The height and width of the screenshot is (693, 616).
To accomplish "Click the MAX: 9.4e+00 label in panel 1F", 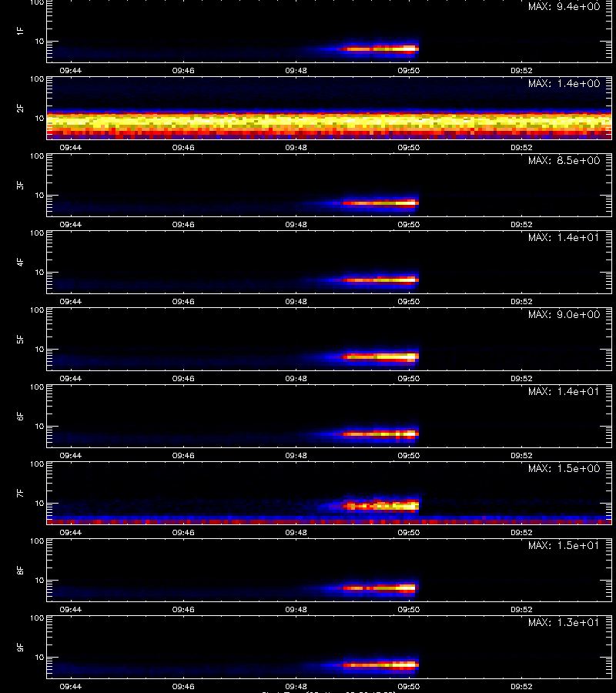I will point(564,7).
